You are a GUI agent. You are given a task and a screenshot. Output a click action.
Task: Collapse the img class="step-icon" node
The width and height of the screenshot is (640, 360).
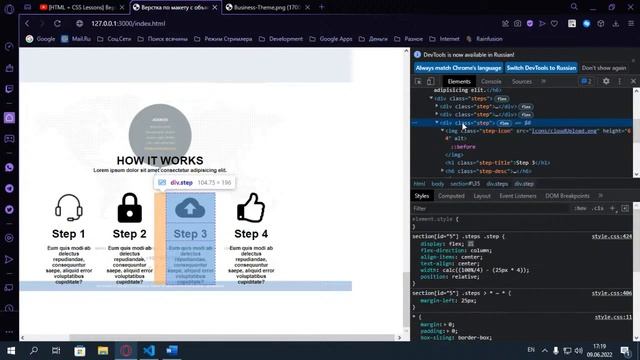pyautogui.click(x=442, y=131)
